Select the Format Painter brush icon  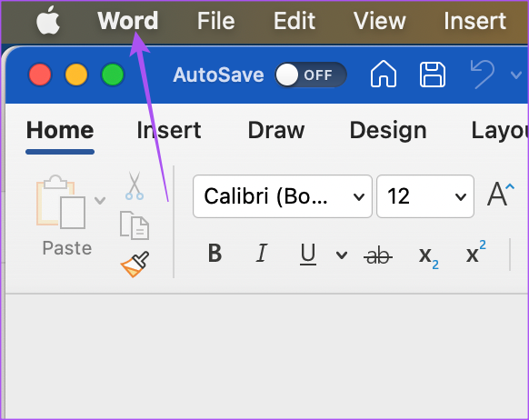pos(135,265)
